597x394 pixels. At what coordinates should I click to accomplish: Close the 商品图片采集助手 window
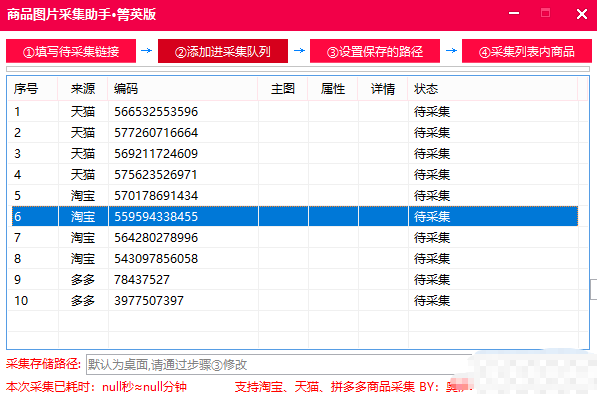[582, 14]
